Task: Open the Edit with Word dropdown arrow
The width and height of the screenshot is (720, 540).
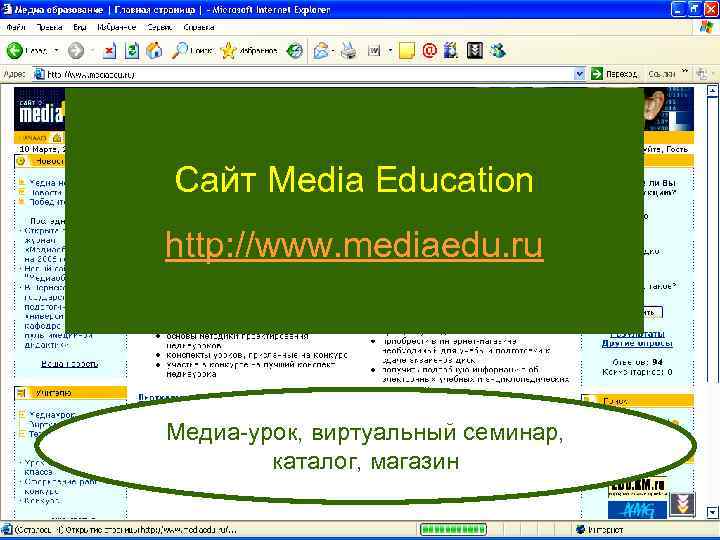Action: point(390,51)
